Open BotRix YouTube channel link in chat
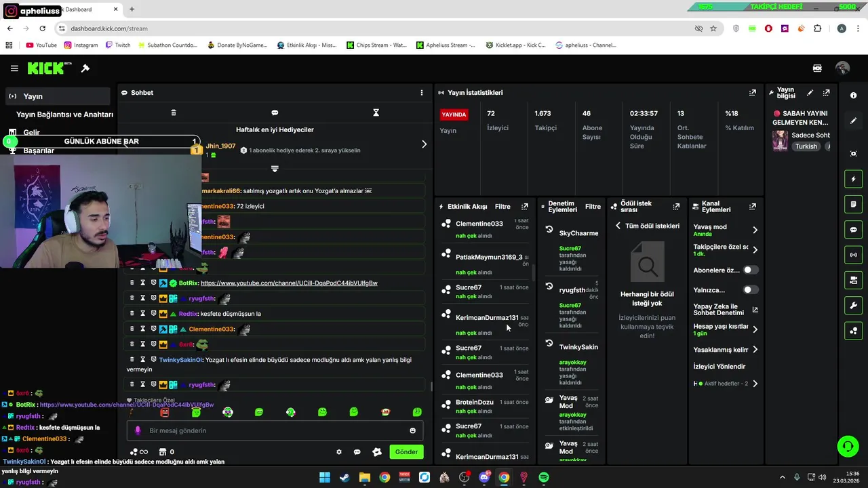The width and height of the screenshot is (868, 488). pos(289,283)
